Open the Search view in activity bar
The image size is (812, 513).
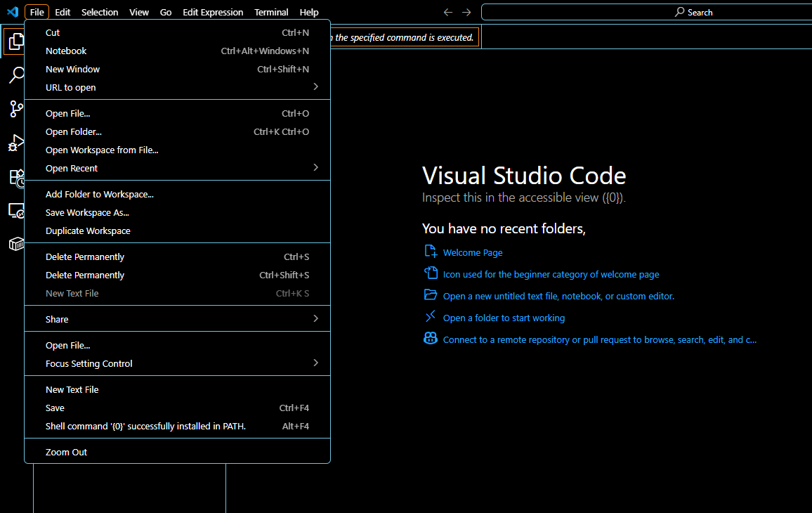click(16, 75)
